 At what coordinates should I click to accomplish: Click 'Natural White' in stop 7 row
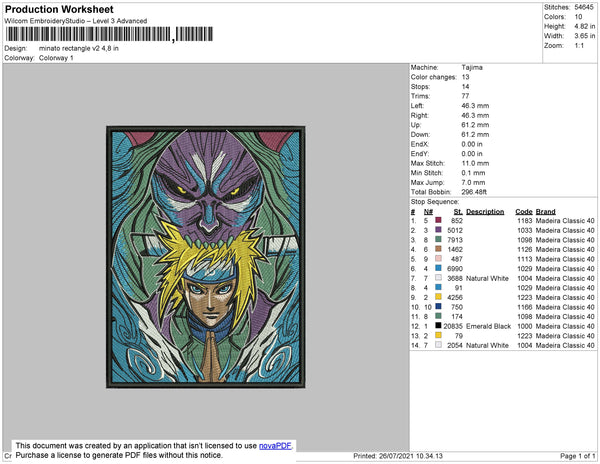pos(487,278)
